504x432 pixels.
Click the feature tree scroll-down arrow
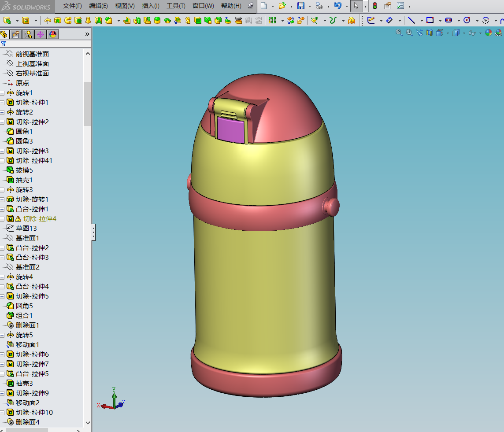click(88, 423)
